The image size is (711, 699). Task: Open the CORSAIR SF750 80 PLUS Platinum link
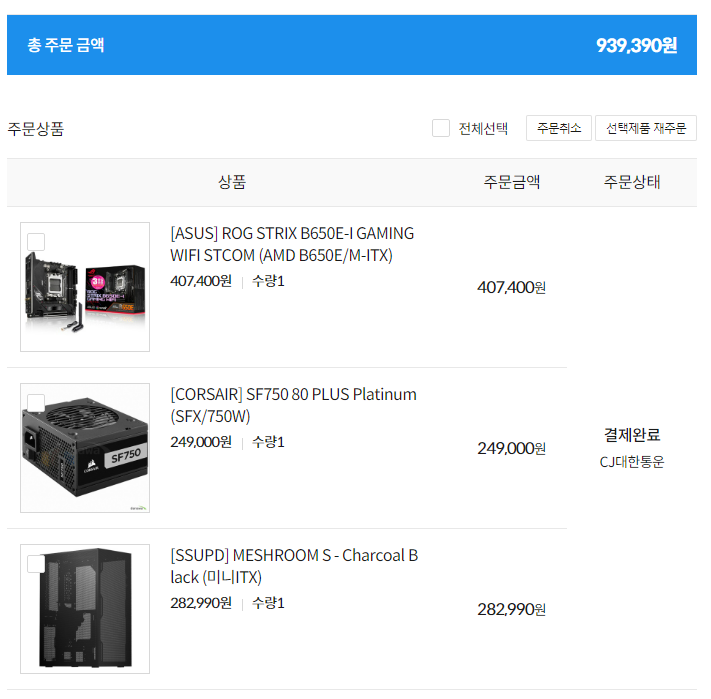coord(293,405)
